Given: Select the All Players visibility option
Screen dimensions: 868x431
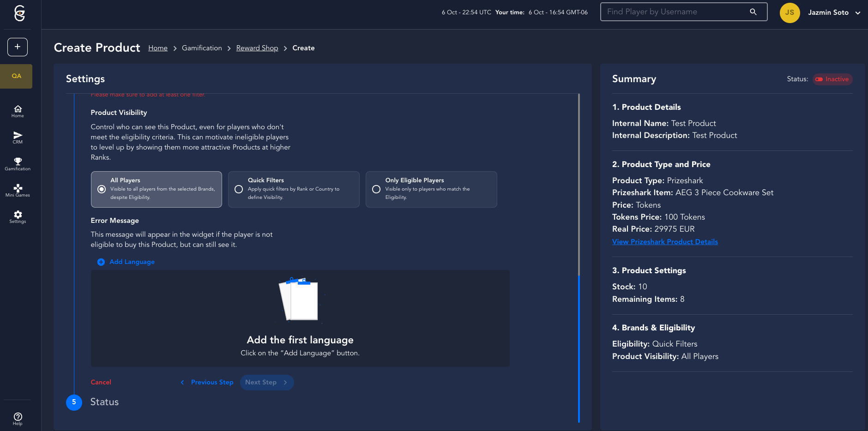Looking at the screenshot, I should coord(102,189).
